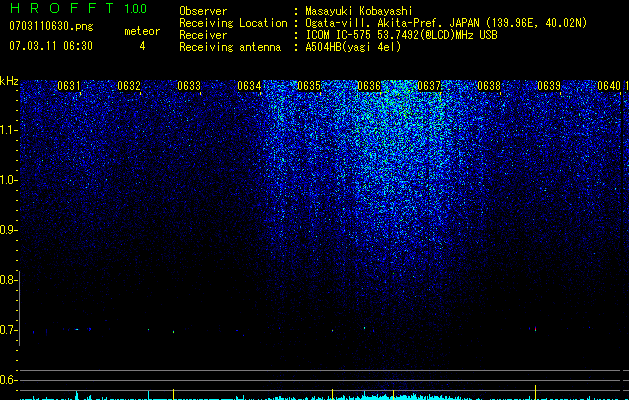Click the date stamp 07.03.11 06:30
The image size is (629, 400).
click(x=51, y=46)
